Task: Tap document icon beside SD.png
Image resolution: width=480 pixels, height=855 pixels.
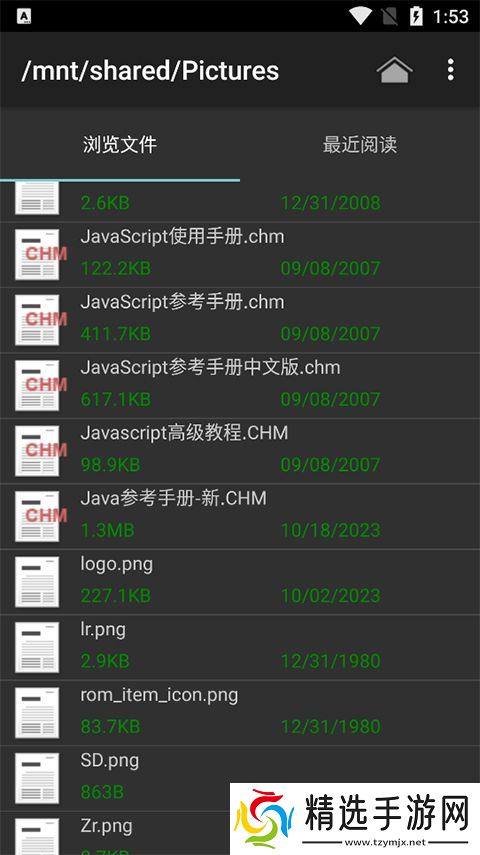Action: click(37, 778)
